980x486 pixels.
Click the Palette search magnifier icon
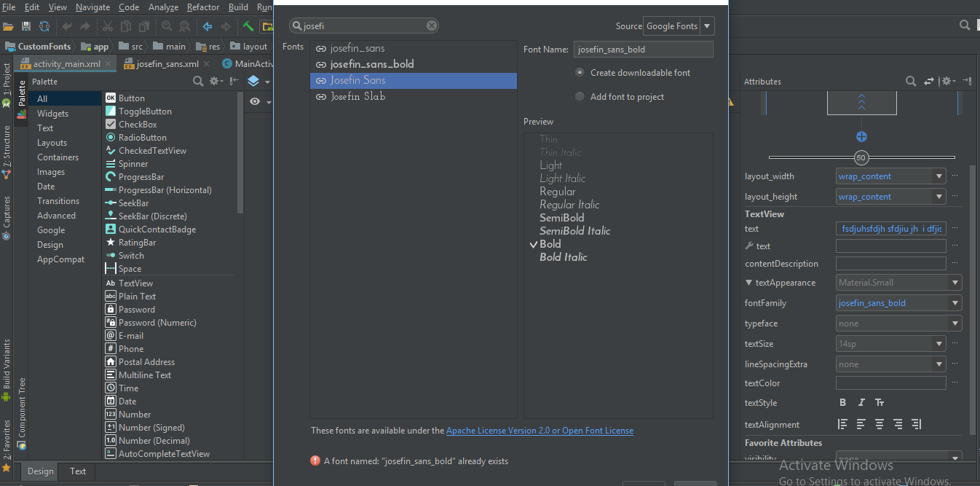(198, 82)
